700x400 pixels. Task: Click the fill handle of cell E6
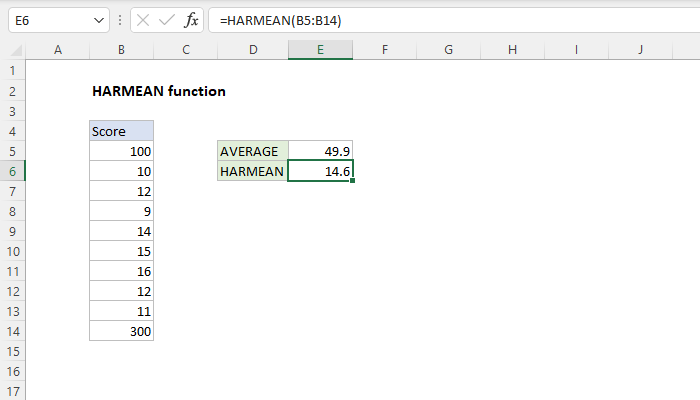[353, 181]
